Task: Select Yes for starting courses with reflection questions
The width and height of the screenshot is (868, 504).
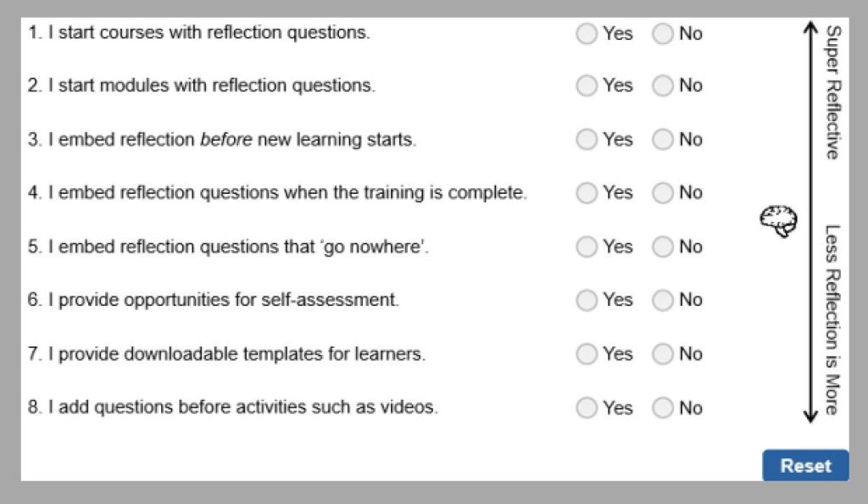Action: click(587, 34)
